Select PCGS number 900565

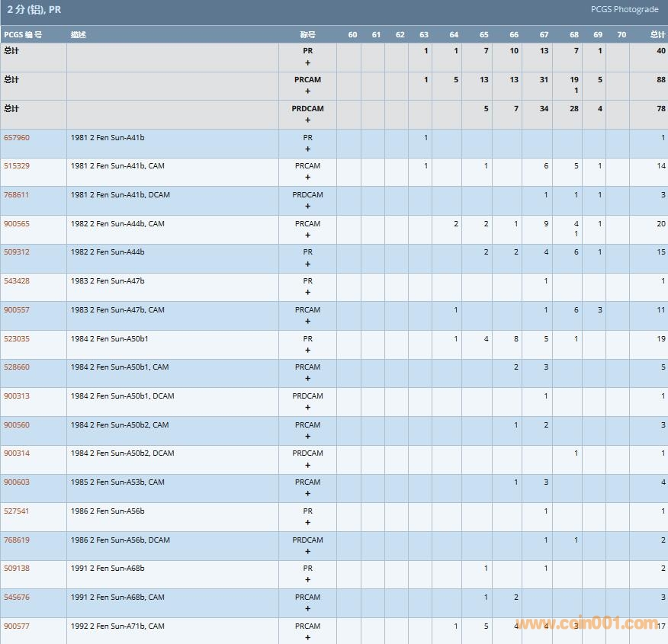(x=17, y=224)
